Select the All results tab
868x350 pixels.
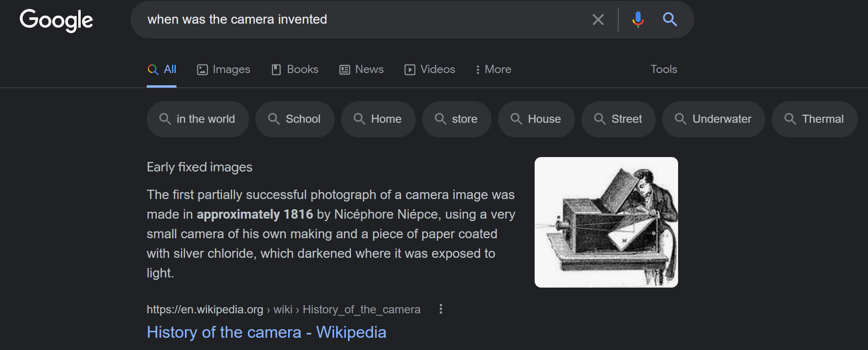point(162,69)
